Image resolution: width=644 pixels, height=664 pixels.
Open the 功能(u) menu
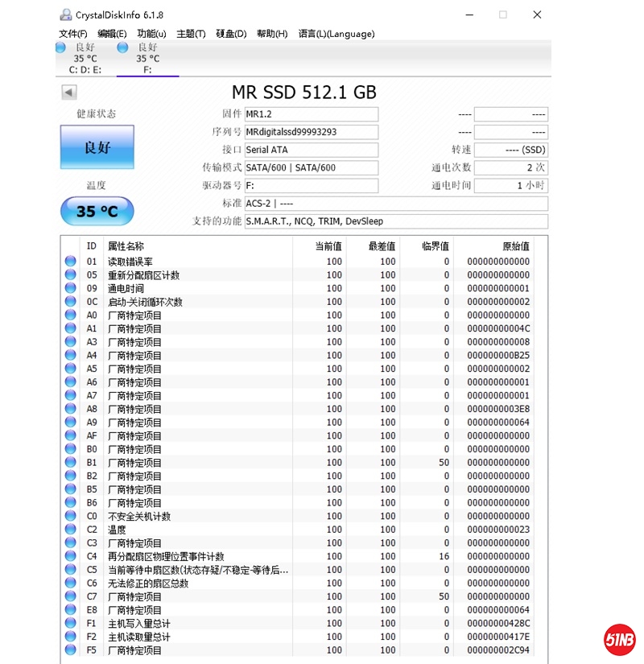click(151, 34)
